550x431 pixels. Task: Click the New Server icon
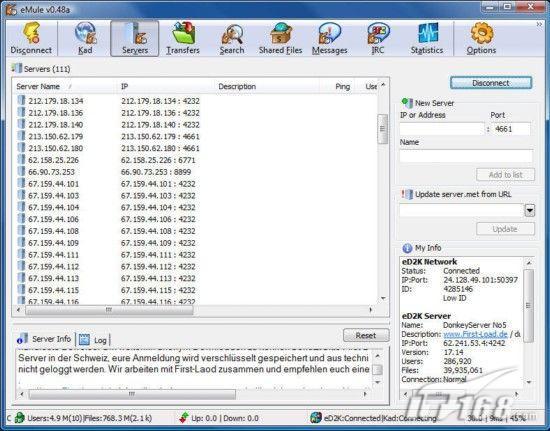407,103
